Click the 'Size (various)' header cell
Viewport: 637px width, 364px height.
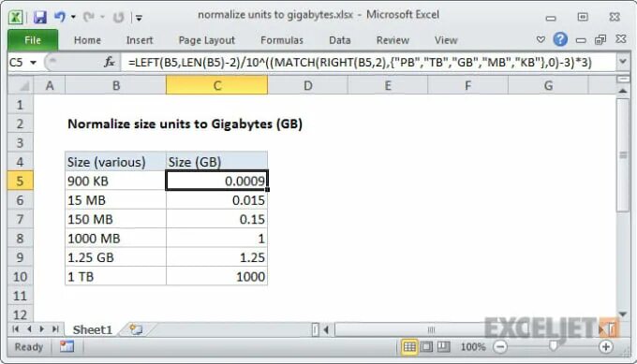click(116, 162)
